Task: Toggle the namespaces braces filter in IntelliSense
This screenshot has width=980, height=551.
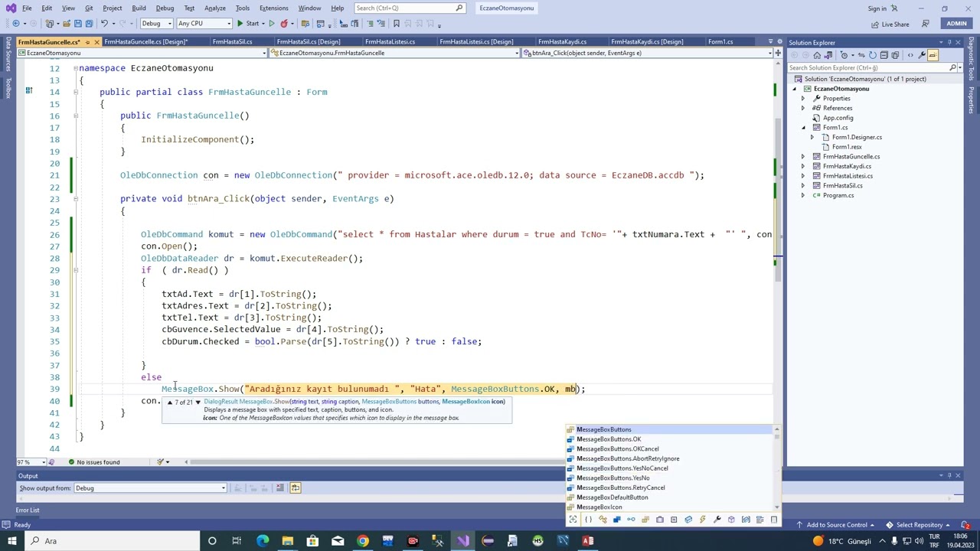Action: click(x=588, y=520)
